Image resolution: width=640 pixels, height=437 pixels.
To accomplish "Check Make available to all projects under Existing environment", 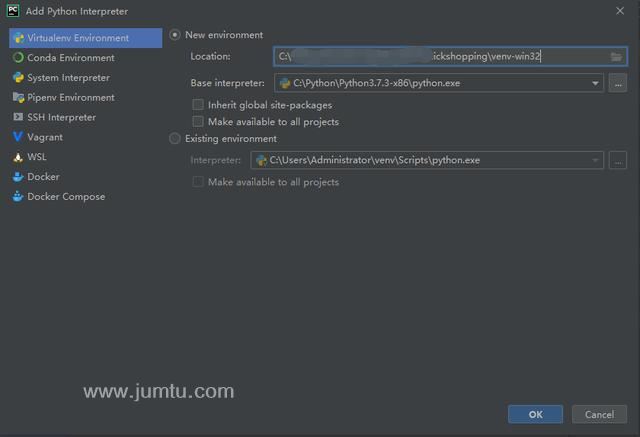I will click(198, 182).
